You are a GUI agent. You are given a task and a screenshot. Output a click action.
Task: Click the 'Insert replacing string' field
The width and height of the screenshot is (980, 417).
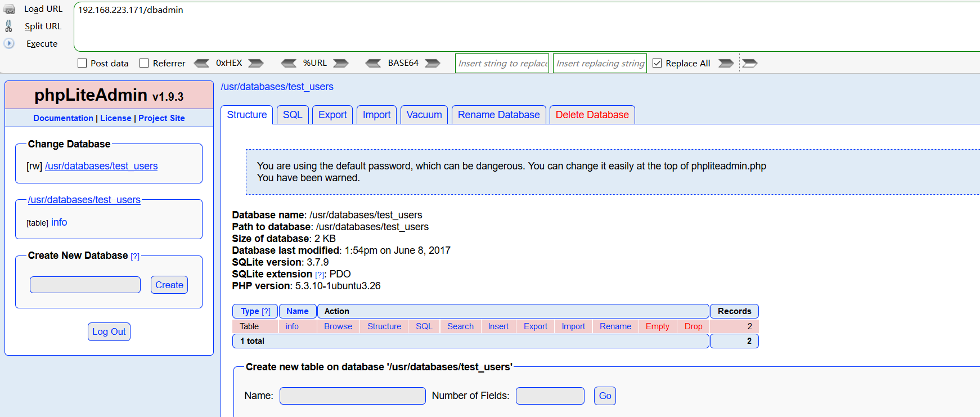(600, 63)
